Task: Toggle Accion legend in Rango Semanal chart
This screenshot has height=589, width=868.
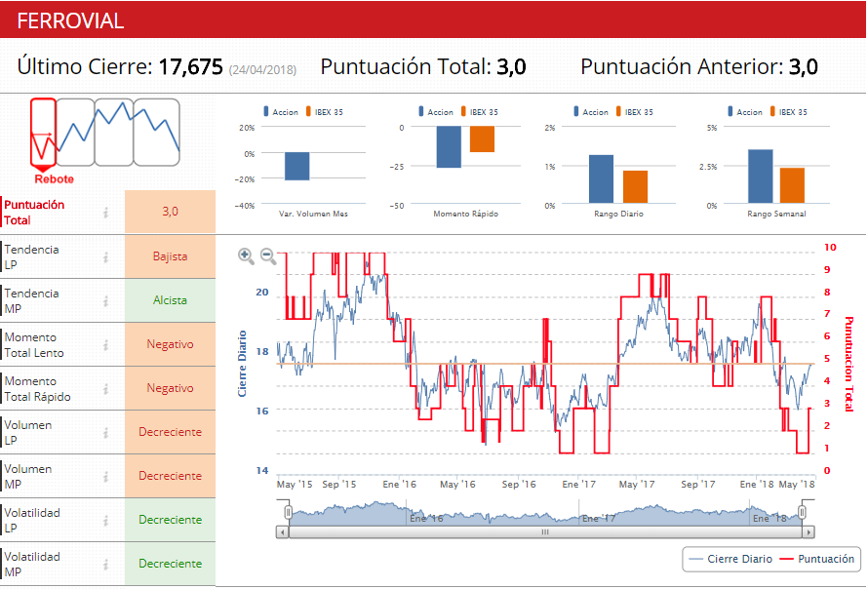Action: 745,112
